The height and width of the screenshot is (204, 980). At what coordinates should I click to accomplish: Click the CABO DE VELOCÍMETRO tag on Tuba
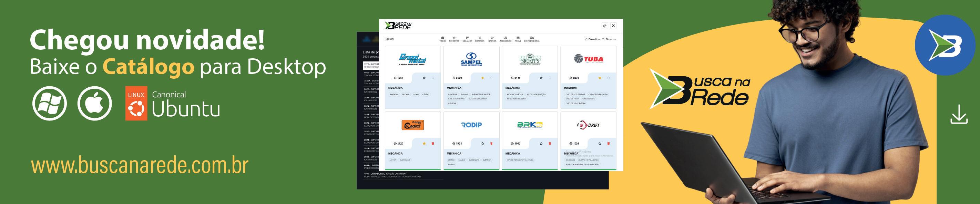tap(575, 103)
